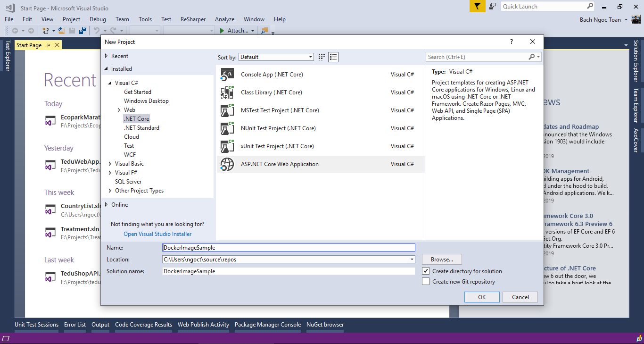
Task: Uncheck Create directory for solution
Action: click(426, 271)
